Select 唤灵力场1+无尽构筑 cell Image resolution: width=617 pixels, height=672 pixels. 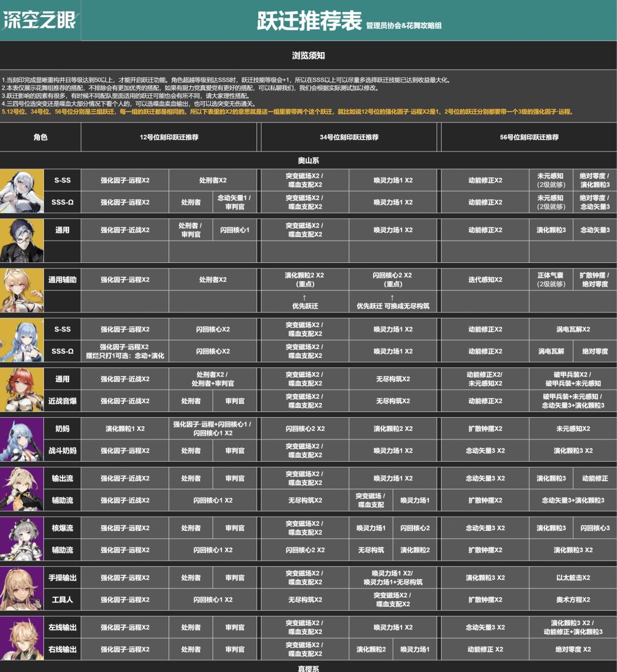(393, 578)
